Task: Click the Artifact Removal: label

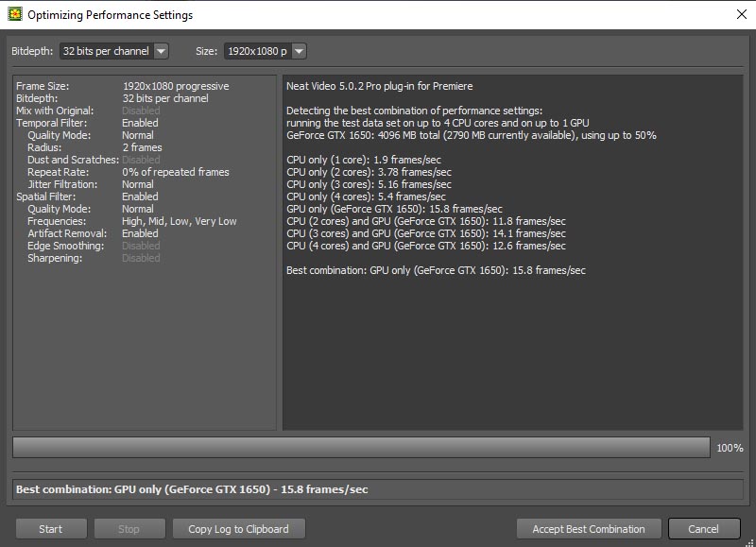Action: pyautogui.click(x=67, y=233)
